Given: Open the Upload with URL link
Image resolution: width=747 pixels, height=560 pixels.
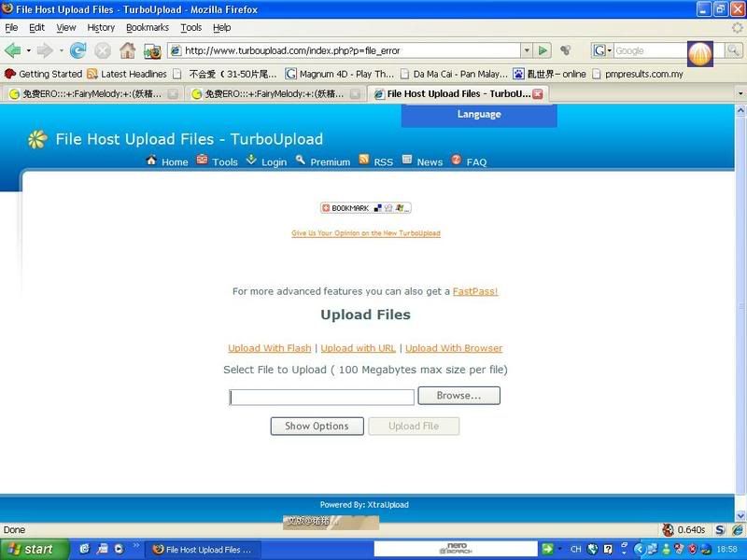Looking at the screenshot, I should pyautogui.click(x=359, y=348).
